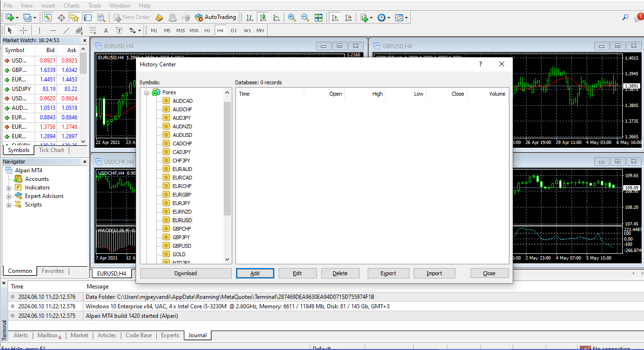Image resolution: width=644 pixels, height=350 pixels.
Task: Collapse the Forex tree in History Center
Action: 147,92
